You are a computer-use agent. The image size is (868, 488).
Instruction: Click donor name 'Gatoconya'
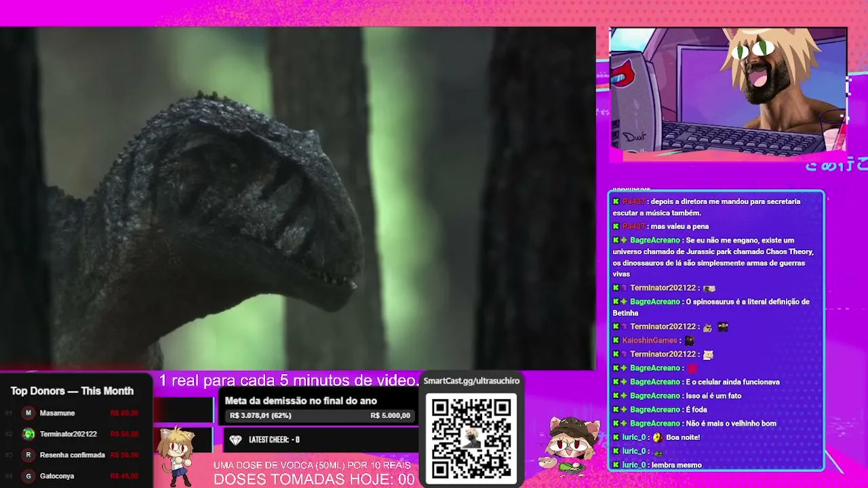point(57,476)
